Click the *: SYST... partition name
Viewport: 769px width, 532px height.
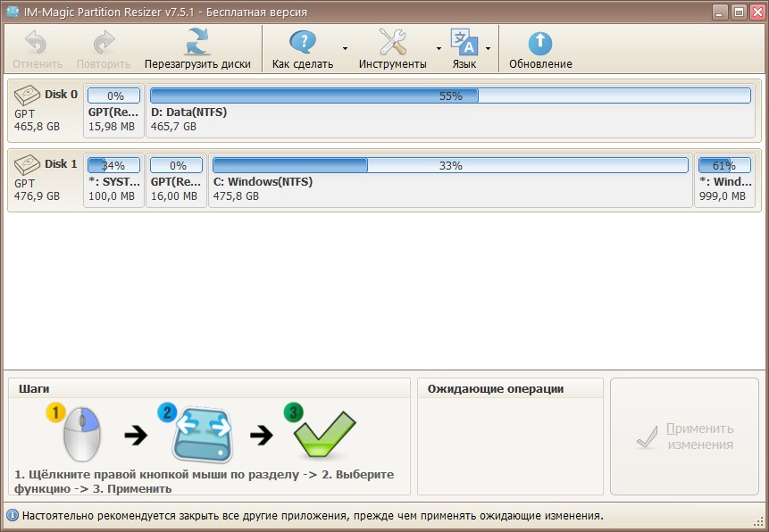point(114,182)
